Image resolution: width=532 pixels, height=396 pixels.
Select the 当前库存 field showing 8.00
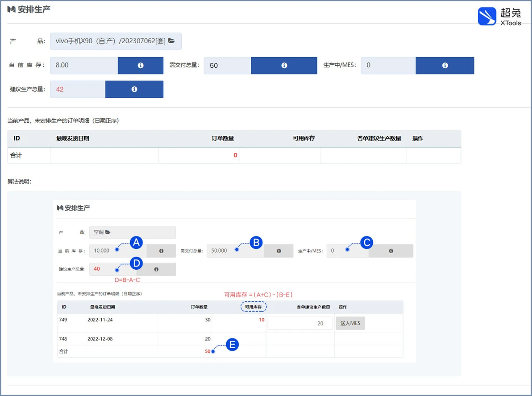[x=84, y=66]
